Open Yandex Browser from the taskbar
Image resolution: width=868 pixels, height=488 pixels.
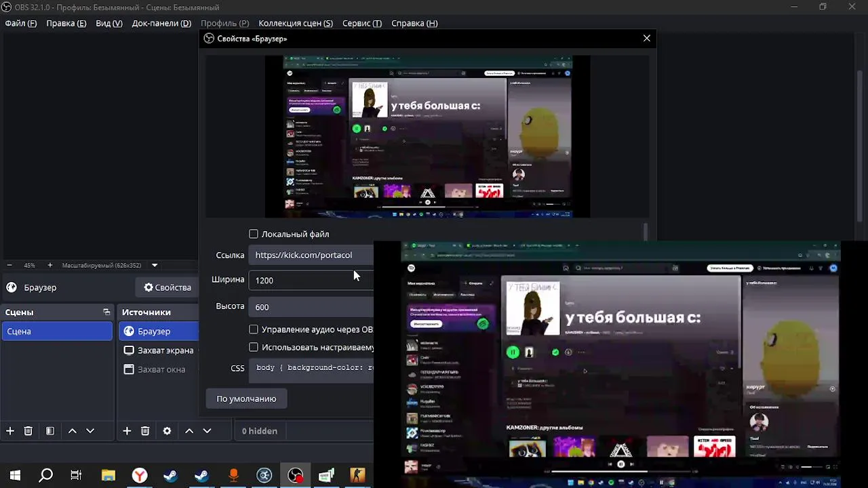click(140, 476)
